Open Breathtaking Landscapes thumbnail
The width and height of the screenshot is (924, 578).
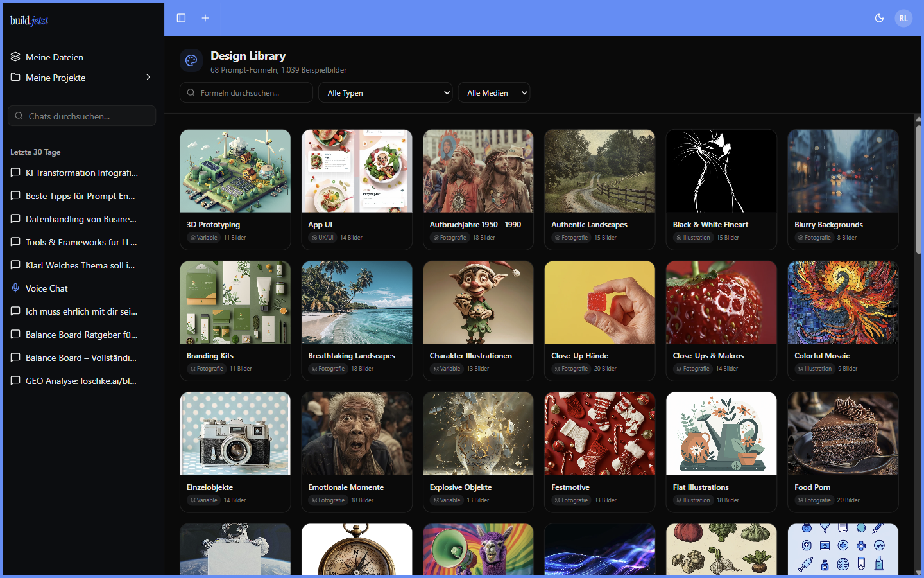pos(357,302)
